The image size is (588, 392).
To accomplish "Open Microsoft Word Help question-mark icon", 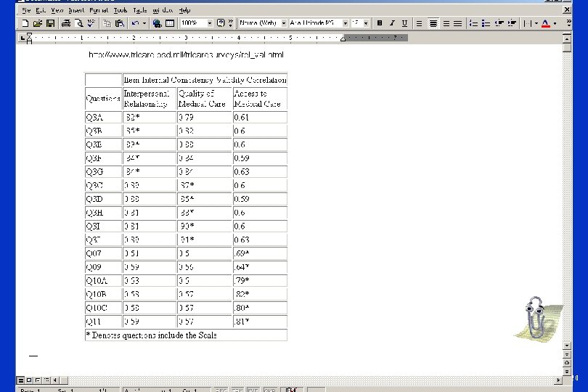I will (x=221, y=23).
